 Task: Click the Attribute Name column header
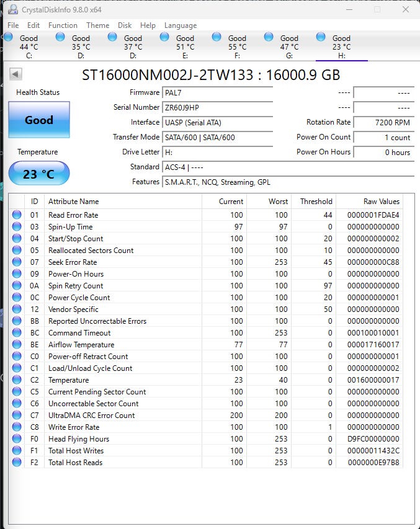[x=123, y=202]
